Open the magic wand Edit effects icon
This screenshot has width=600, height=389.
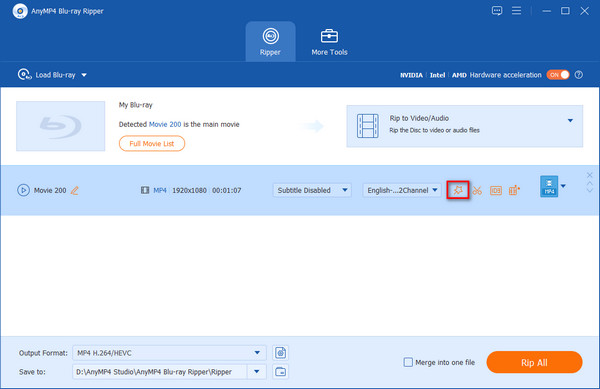[458, 190]
